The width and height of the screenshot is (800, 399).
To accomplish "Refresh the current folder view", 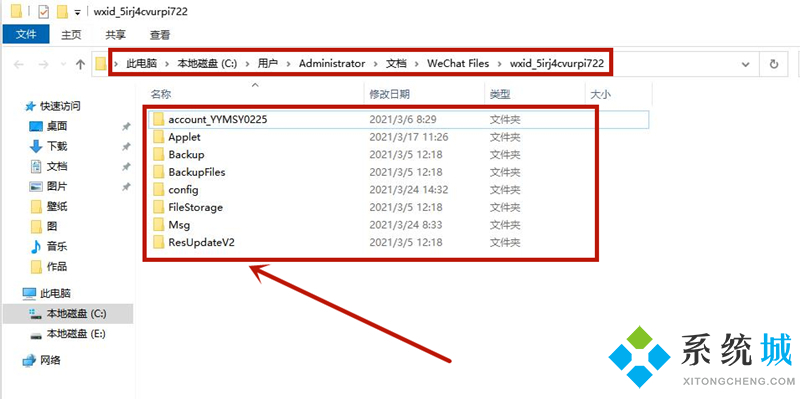I will click(x=773, y=64).
